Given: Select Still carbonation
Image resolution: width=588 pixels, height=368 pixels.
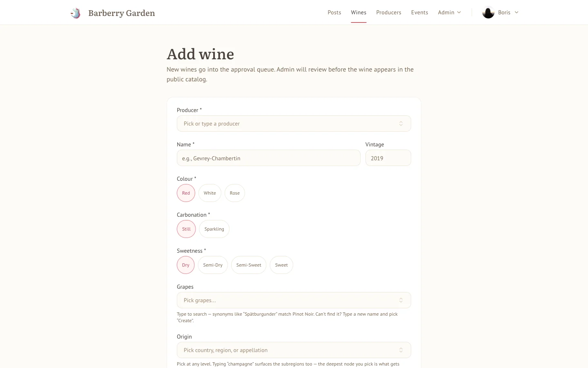Looking at the screenshot, I should point(186,229).
